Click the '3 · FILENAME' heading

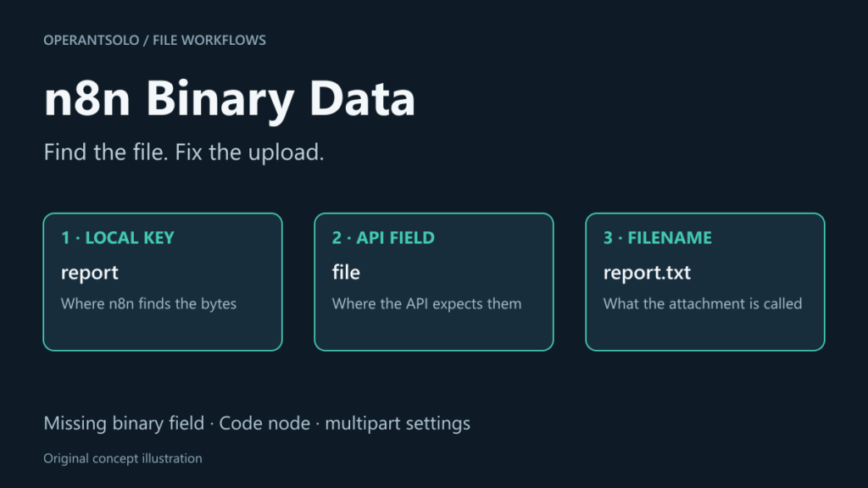[657, 238]
